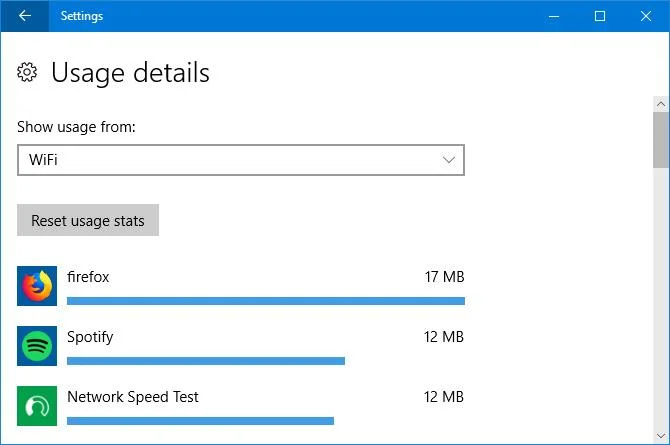670x445 pixels.
Task: Click the firefox app name
Action: (88, 277)
